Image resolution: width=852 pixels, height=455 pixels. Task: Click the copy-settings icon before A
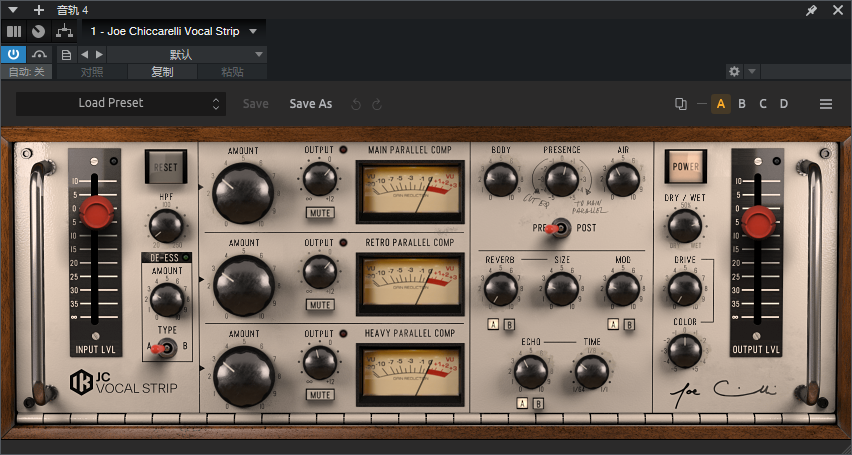(x=681, y=104)
